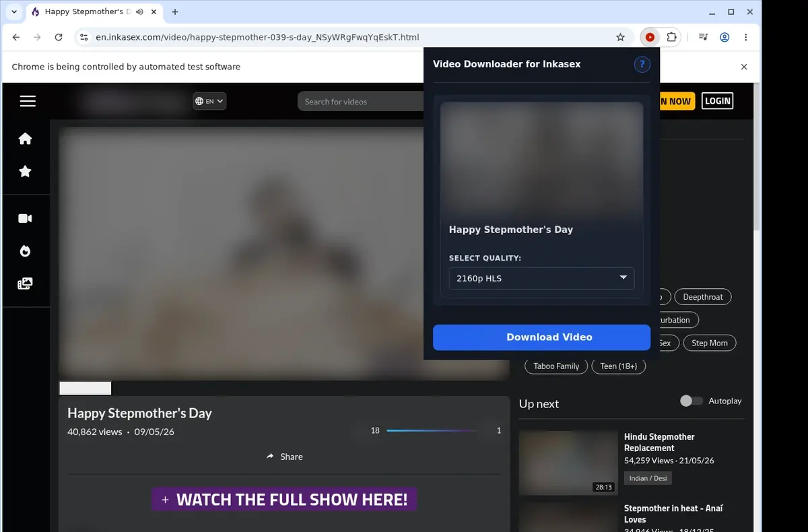808x532 pixels.
Task: Open the Chrome three-dot menu
Action: pyautogui.click(x=746, y=38)
